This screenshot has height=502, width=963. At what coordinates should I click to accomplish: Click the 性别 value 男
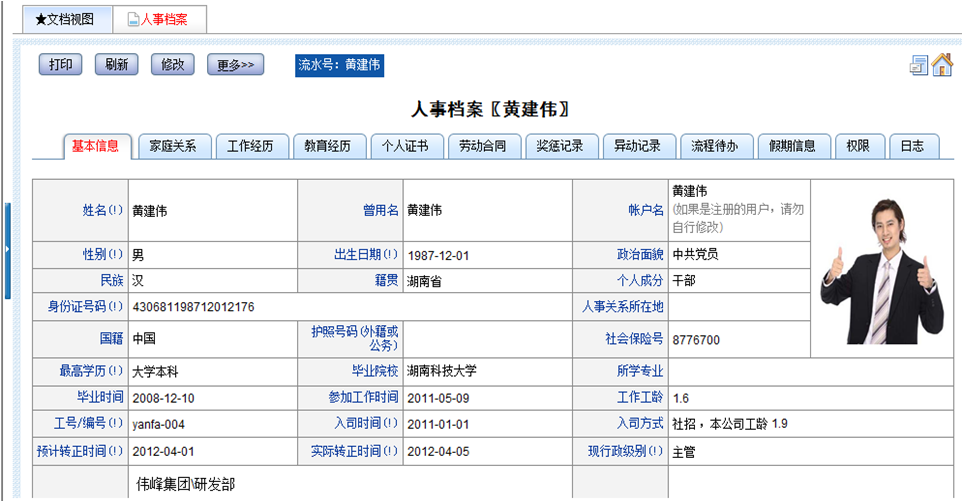click(x=138, y=255)
